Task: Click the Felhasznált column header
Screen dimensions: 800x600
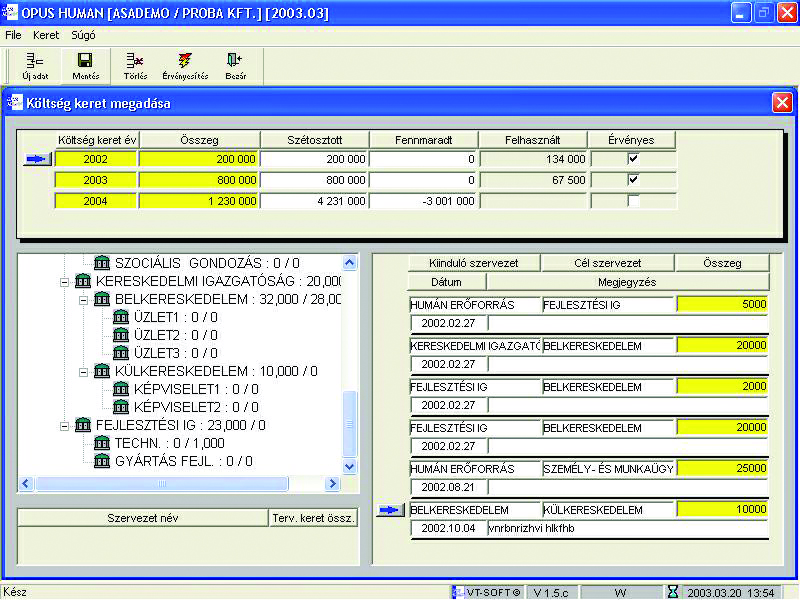Action: click(x=533, y=140)
